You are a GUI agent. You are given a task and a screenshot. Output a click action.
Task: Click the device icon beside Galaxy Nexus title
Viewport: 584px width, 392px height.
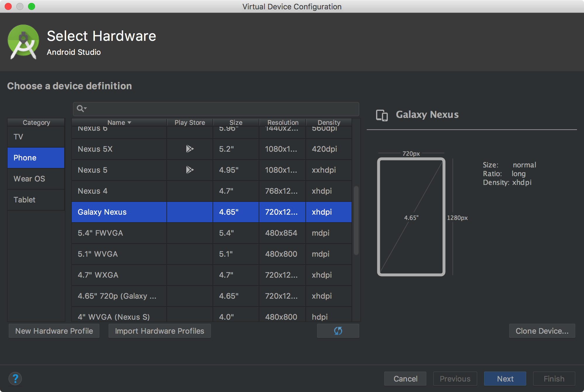tap(382, 115)
